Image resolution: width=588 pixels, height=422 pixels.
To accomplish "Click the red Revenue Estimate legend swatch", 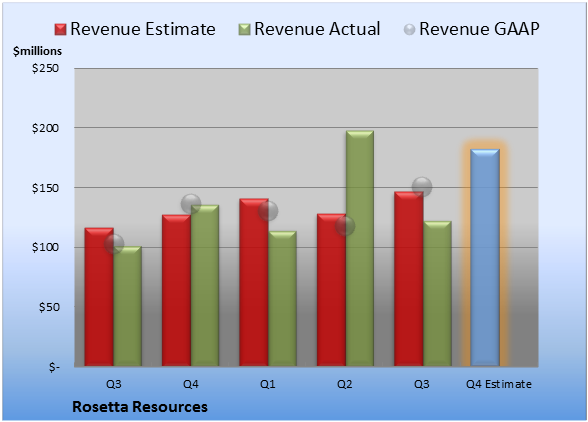I will 60,30.
